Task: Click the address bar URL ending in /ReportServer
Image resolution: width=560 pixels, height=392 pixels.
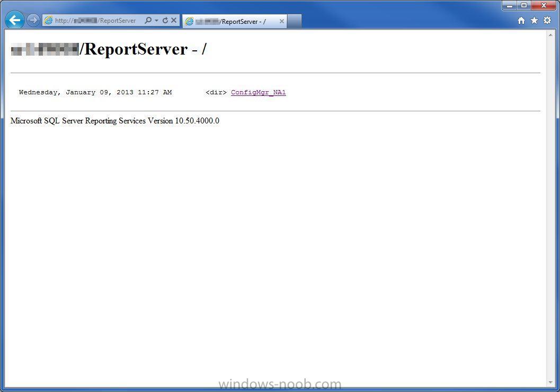Action: (x=95, y=20)
